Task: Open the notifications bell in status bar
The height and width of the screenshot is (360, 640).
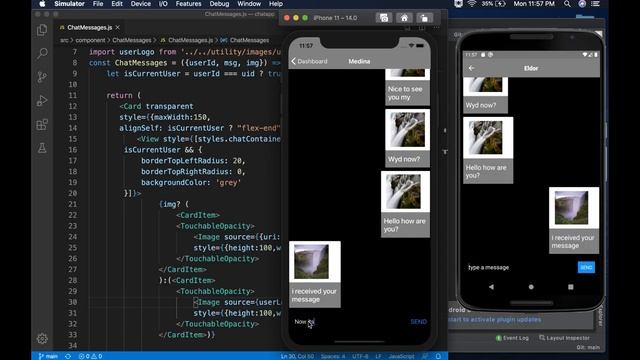Action: point(438,356)
